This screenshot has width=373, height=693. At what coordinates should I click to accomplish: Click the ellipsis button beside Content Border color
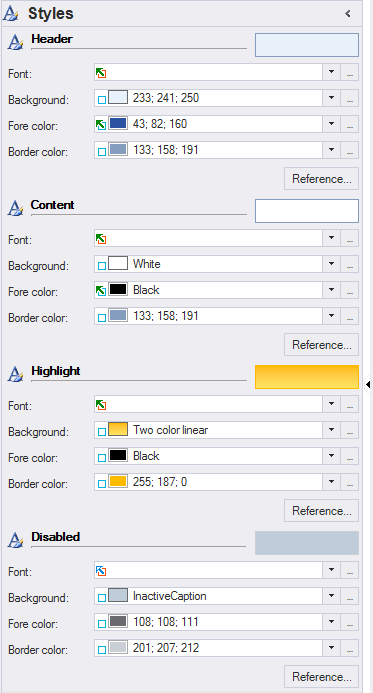[x=350, y=316]
